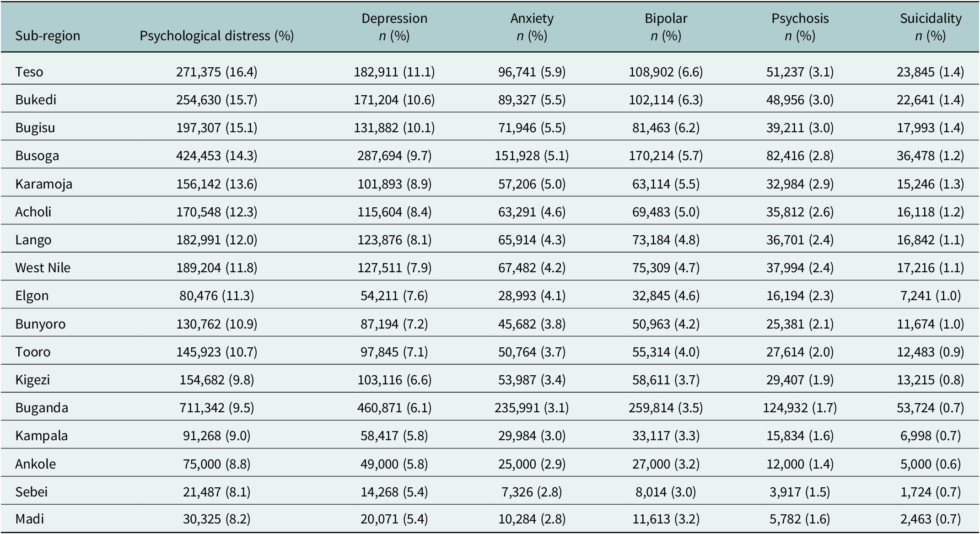Select Bunyoro psychosis value 25,381 (2.1)
The height and width of the screenshot is (534, 980).
click(x=800, y=324)
